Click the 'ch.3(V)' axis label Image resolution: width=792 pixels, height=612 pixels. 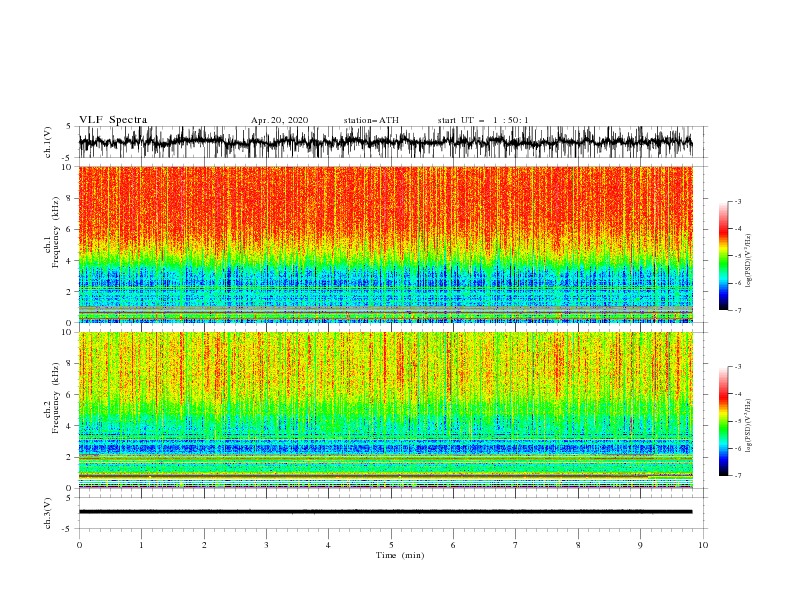tap(48, 513)
